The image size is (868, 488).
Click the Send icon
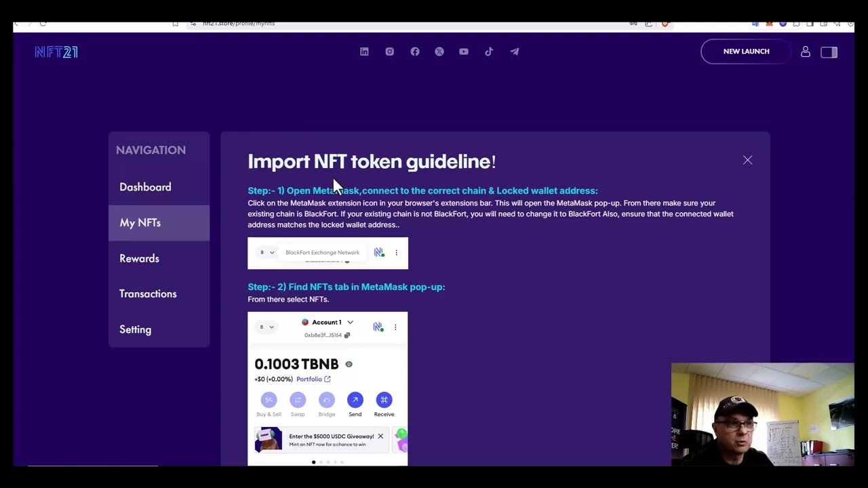coord(355,400)
